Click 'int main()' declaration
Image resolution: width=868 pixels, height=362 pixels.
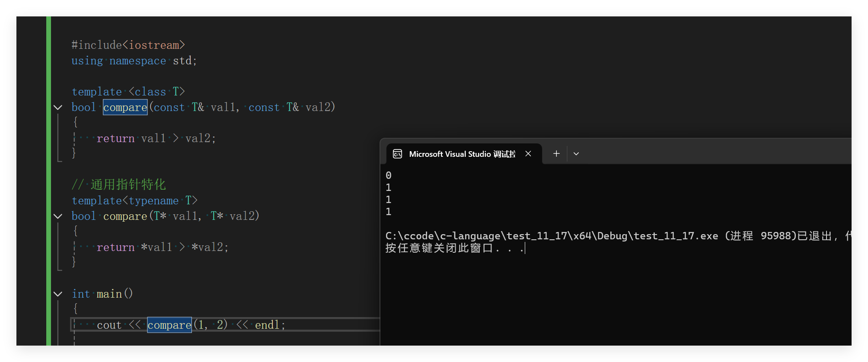pyautogui.click(x=102, y=294)
